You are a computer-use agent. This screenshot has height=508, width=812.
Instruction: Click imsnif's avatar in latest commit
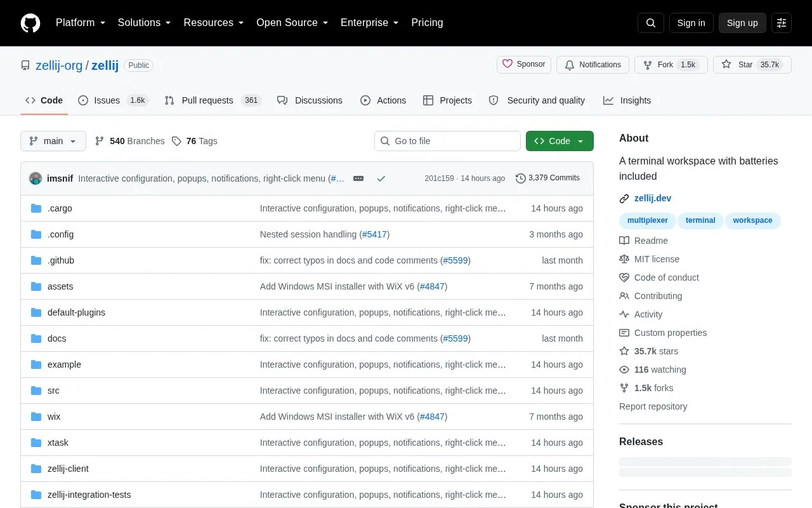[36, 178]
